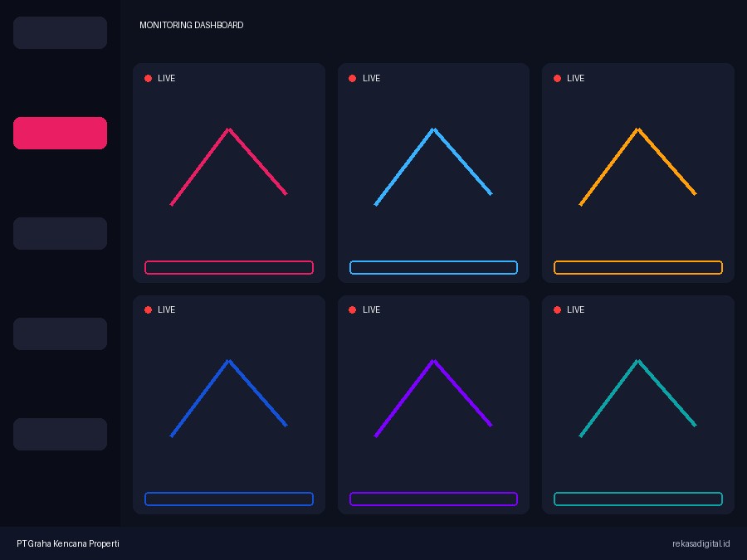
Task: Open the pink line chart
Action: tap(229, 167)
